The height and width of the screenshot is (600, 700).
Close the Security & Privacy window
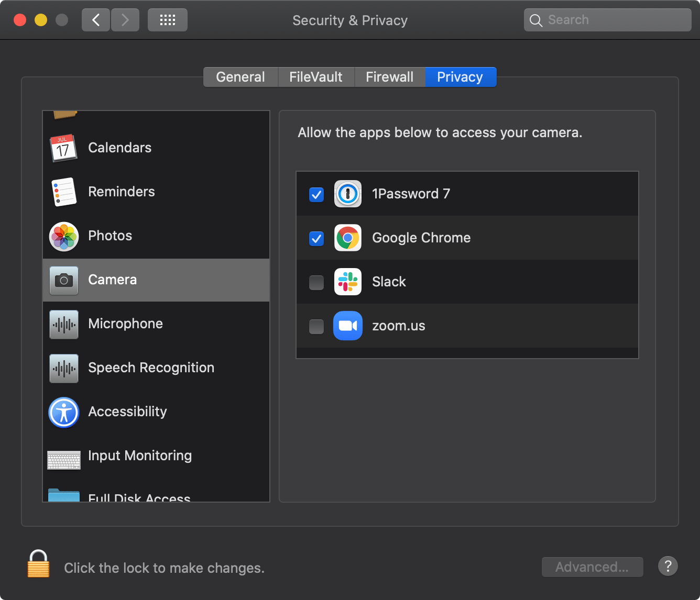tap(20, 20)
